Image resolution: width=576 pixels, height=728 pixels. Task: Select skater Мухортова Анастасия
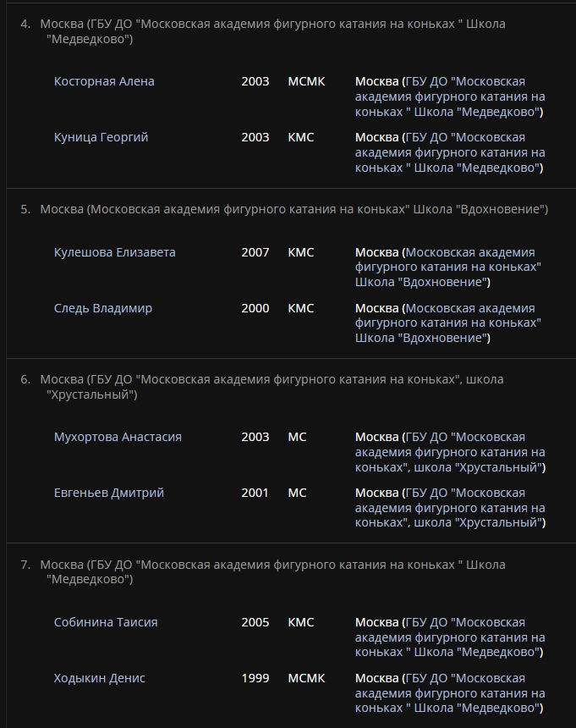pos(118,438)
